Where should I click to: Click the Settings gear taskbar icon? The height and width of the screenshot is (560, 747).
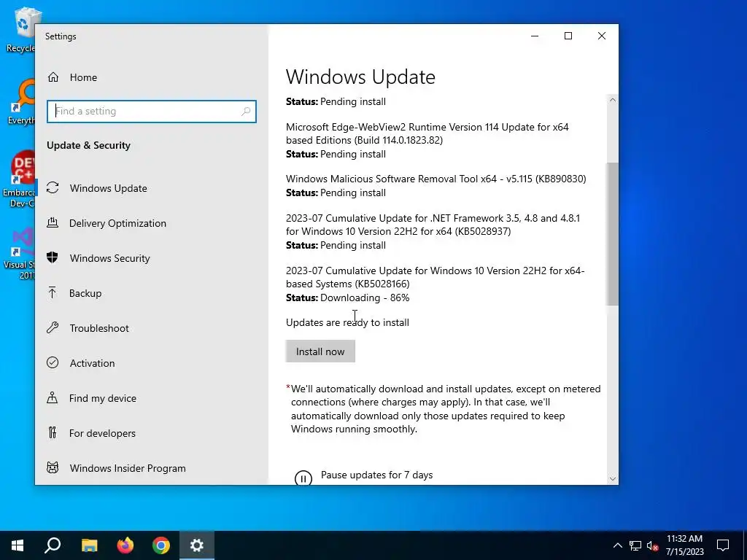tap(197, 545)
